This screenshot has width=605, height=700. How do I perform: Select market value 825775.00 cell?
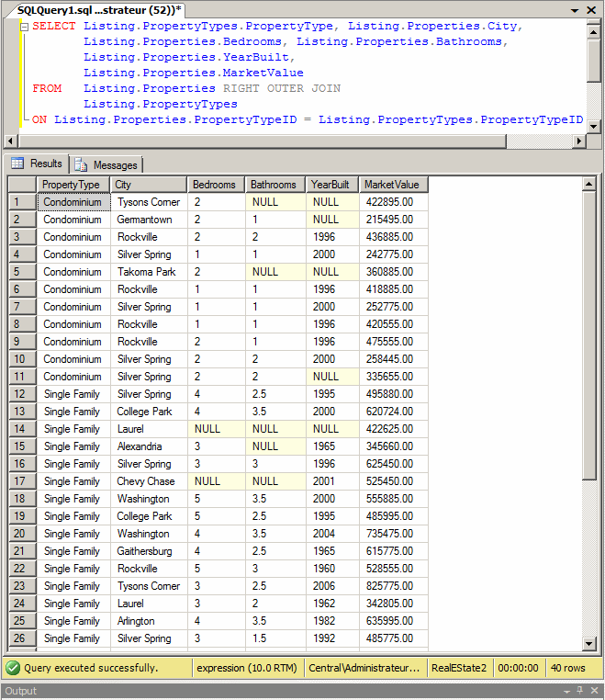pyautogui.click(x=394, y=586)
